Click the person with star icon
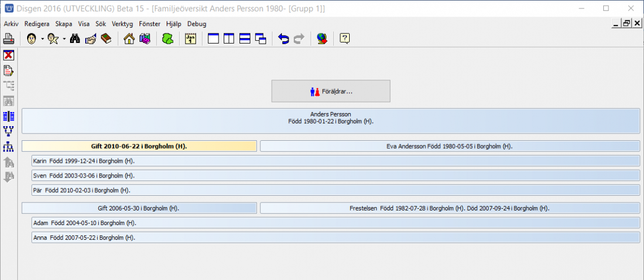The width and height of the screenshot is (644, 280). point(54,39)
